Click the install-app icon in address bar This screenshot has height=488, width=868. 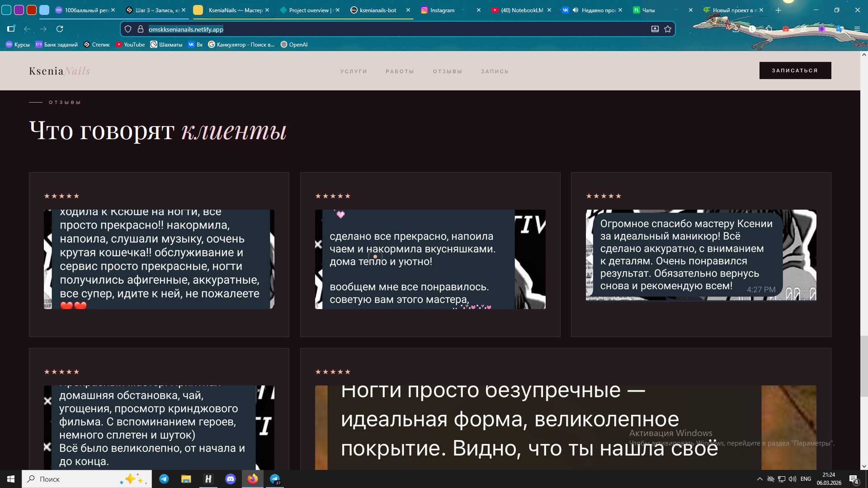pyautogui.click(x=655, y=29)
